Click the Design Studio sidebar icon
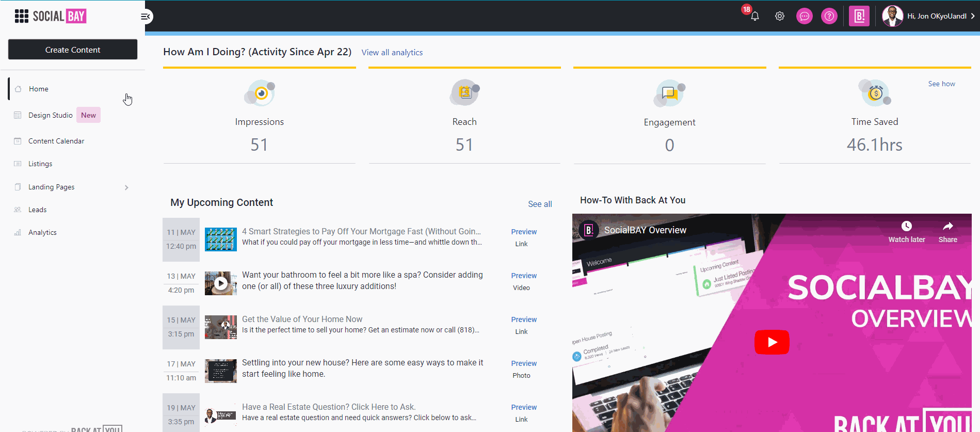The width and height of the screenshot is (980, 432). pos(18,115)
